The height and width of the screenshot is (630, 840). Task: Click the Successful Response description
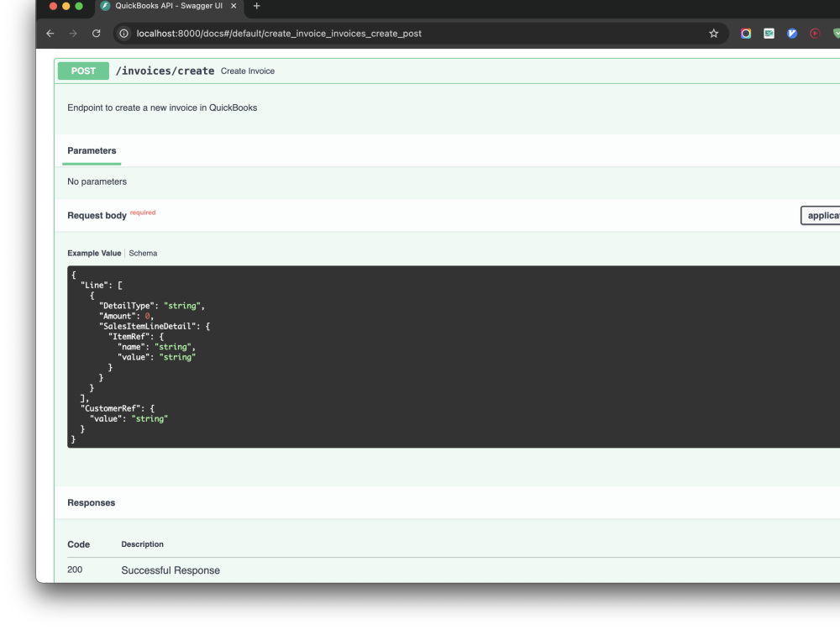tap(171, 570)
